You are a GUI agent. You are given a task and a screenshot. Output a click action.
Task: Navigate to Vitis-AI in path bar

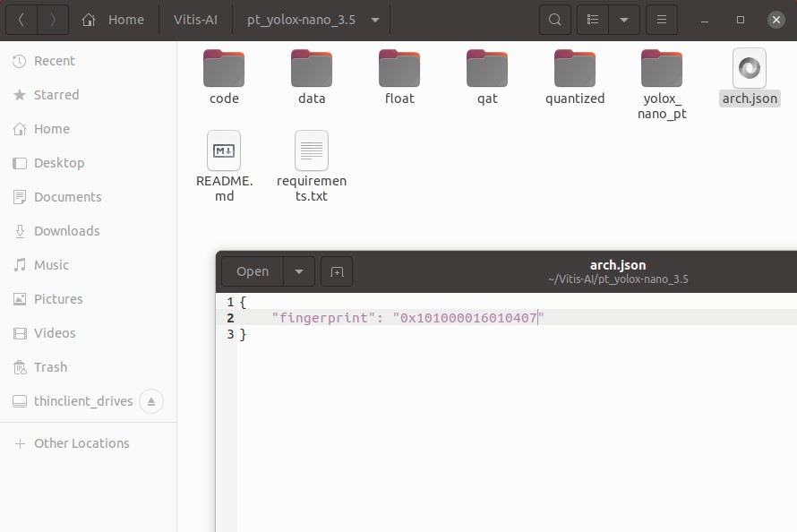coord(195,20)
